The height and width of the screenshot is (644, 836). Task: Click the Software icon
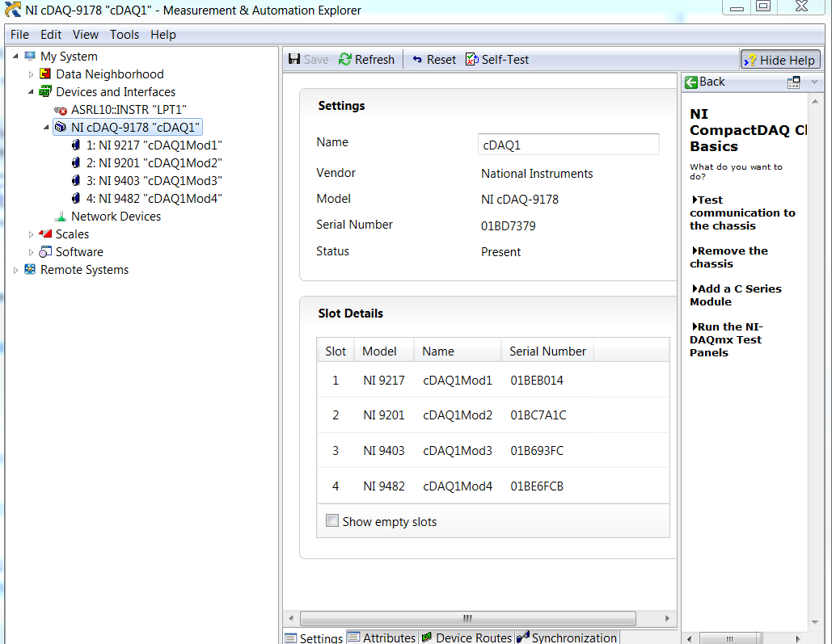pos(45,252)
